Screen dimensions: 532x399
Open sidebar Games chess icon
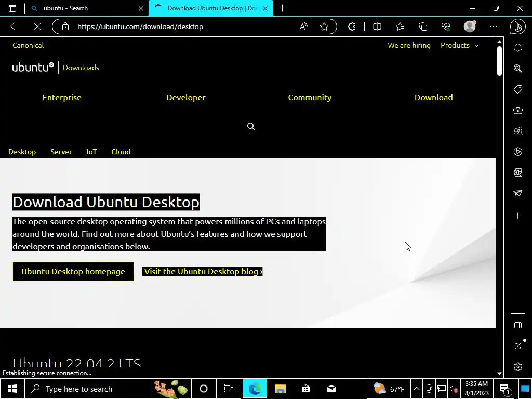coord(518,131)
